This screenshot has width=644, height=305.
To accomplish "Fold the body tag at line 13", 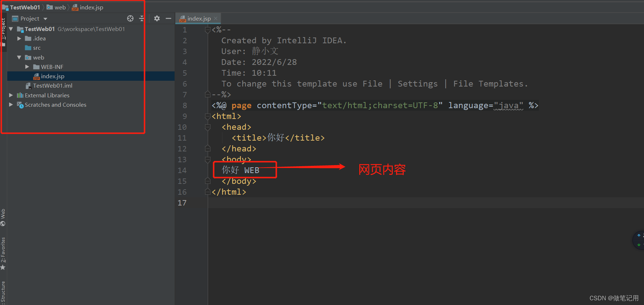I will pyautogui.click(x=208, y=159).
